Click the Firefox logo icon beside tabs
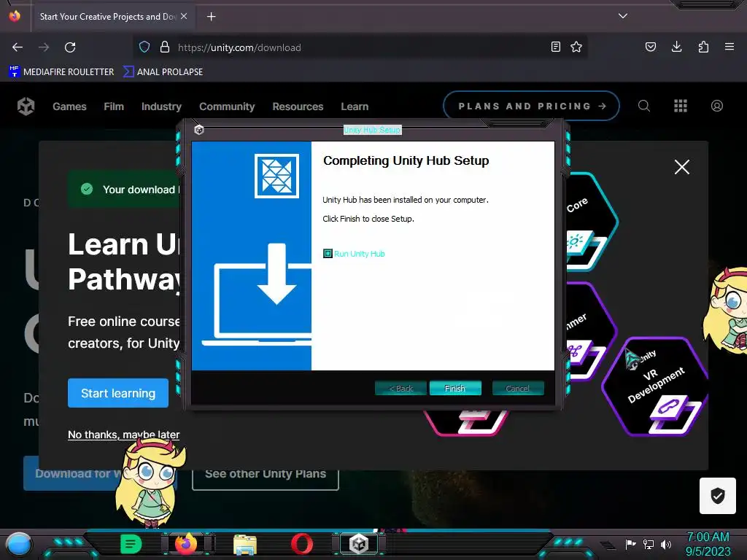Screen dimensions: 747x560 point(15,16)
